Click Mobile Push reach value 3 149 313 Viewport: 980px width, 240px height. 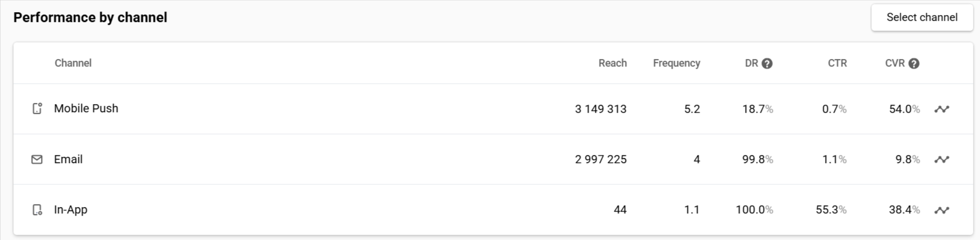[601, 109]
